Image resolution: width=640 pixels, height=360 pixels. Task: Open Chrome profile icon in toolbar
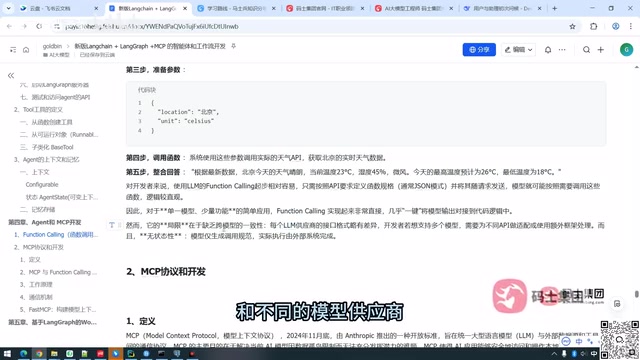click(x=616, y=27)
